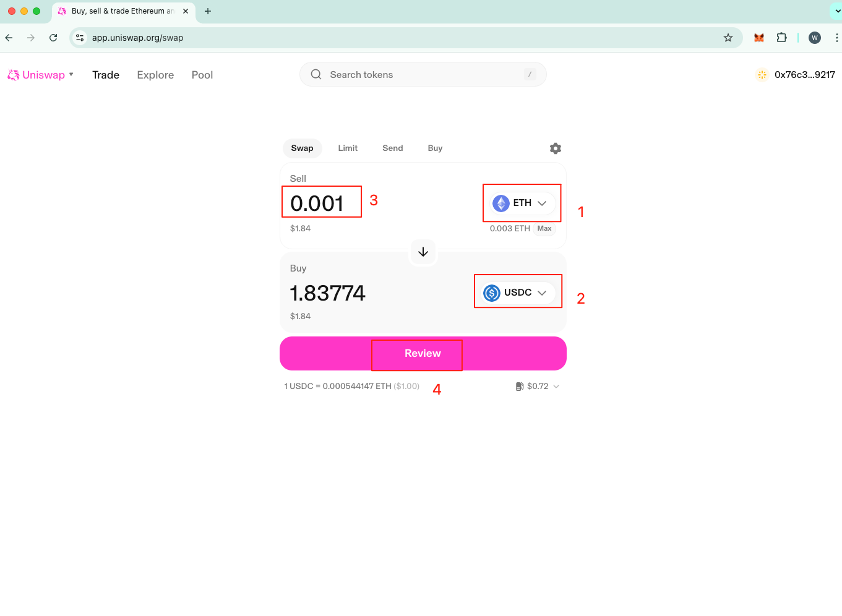Click the Max balance button
Image resolution: width=842 pixels, height=616 pixels.
[544, 229]
